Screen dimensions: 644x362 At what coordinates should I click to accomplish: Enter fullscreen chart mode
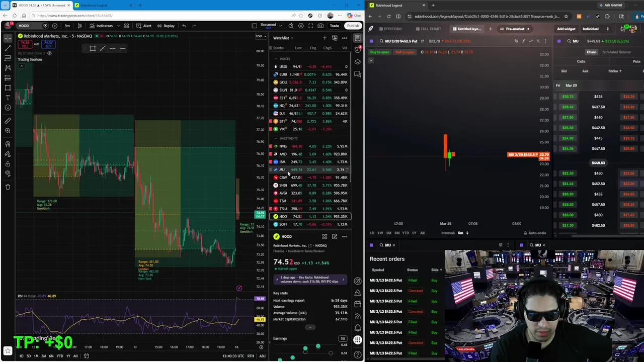310,26
